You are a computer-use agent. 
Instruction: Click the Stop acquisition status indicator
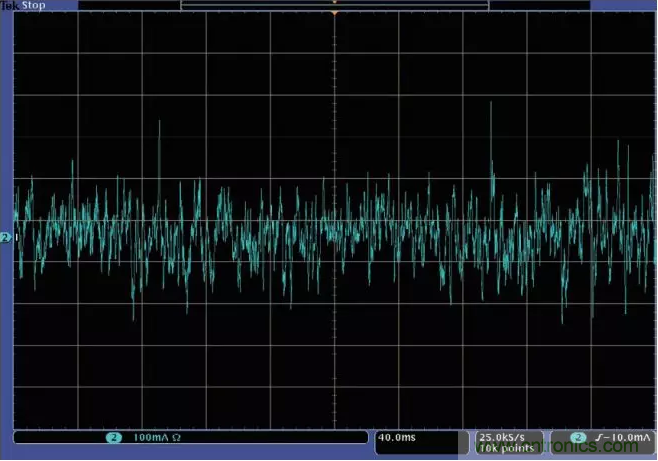(x=34, y=5)
